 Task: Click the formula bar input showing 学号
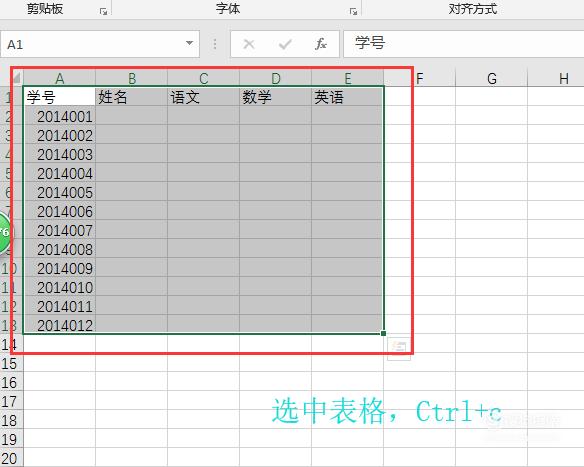pyautogui.click(x=463, y=44)
